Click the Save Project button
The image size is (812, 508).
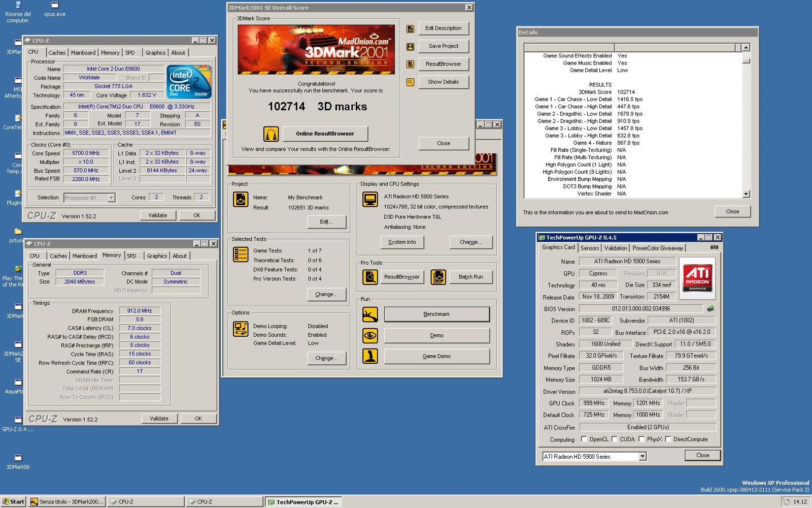point(443,46)
